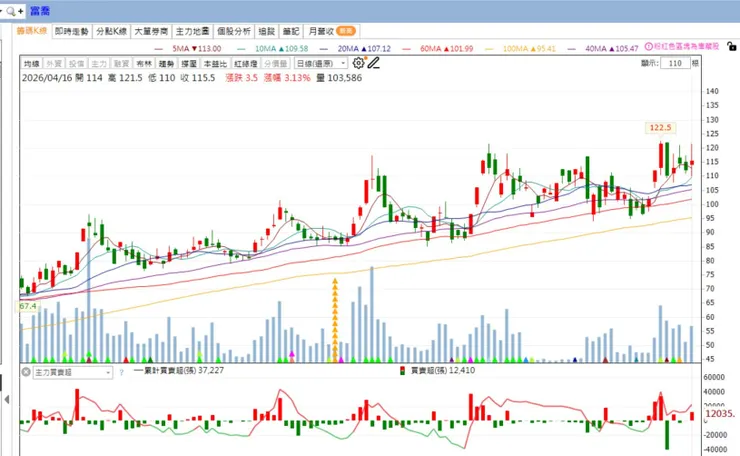Toggle the unlock padlock icon
740x456 pixels.
pos(732,46)
